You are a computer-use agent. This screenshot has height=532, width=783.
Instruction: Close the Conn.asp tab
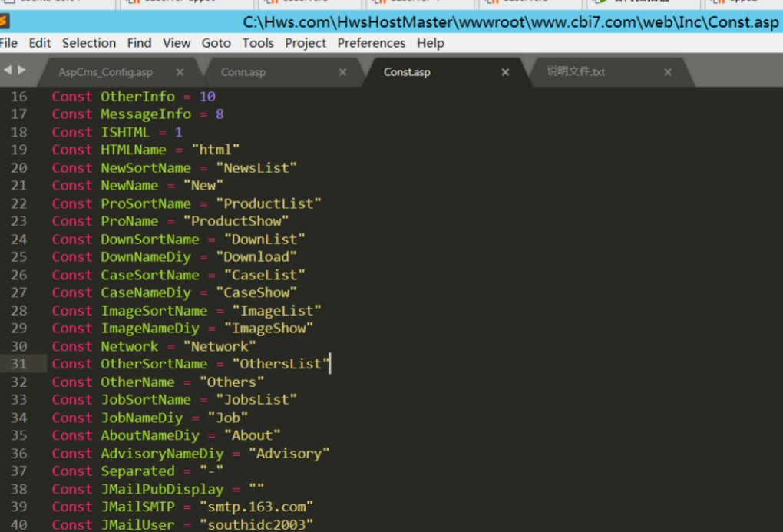pos(342,72)
